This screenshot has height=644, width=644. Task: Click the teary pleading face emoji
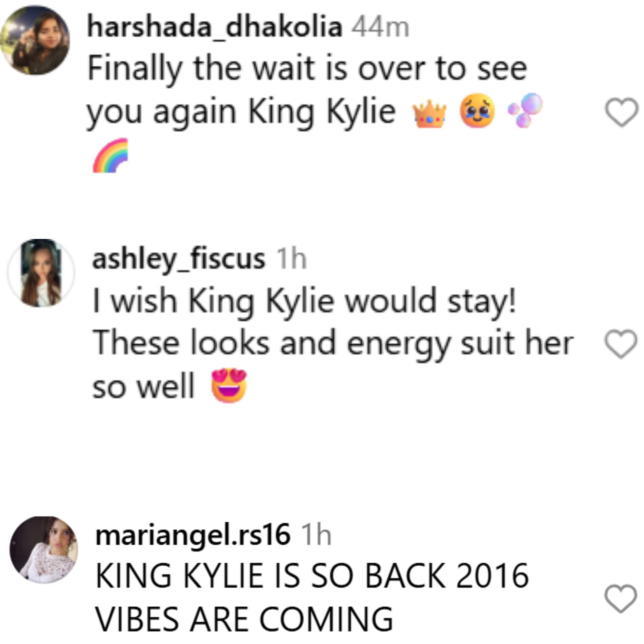477,111
